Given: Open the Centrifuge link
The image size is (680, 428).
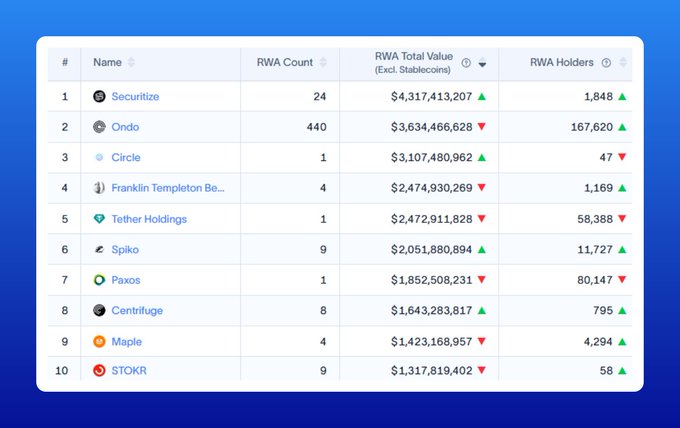Looking at the screenshot, I should (x=137, y=310).
